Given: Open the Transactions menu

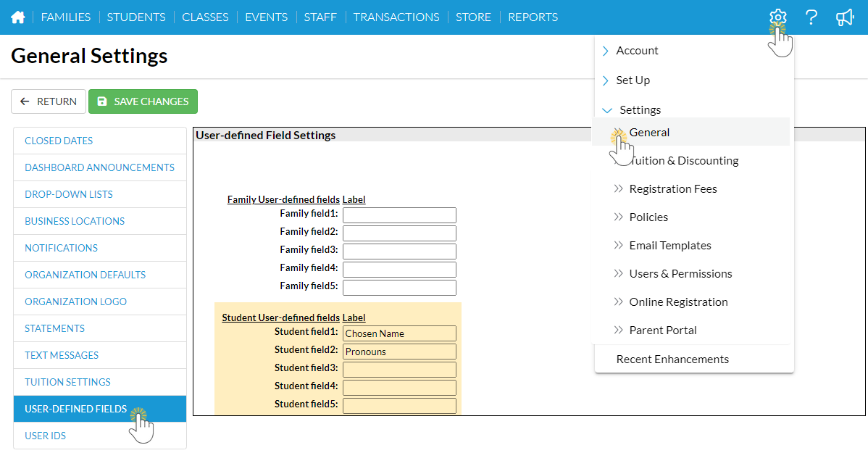Looking at the screenshot, I should pyautogui.click(x=396, y=17).
